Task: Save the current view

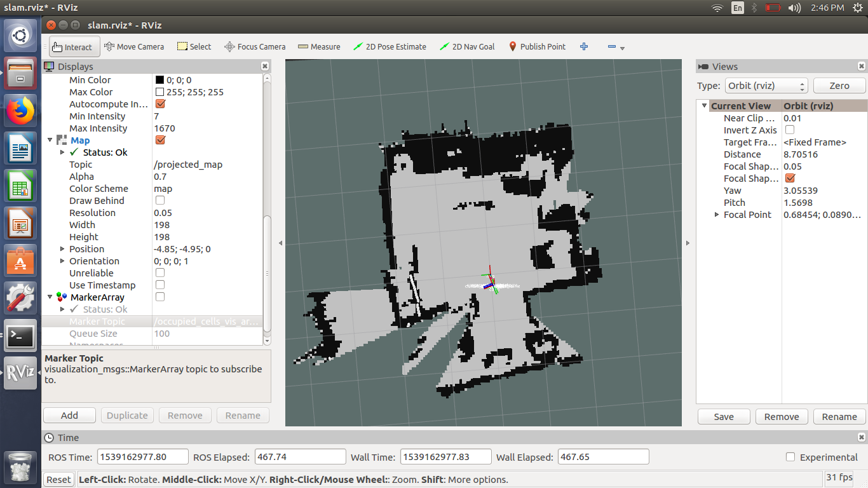Action: [724, 417]
